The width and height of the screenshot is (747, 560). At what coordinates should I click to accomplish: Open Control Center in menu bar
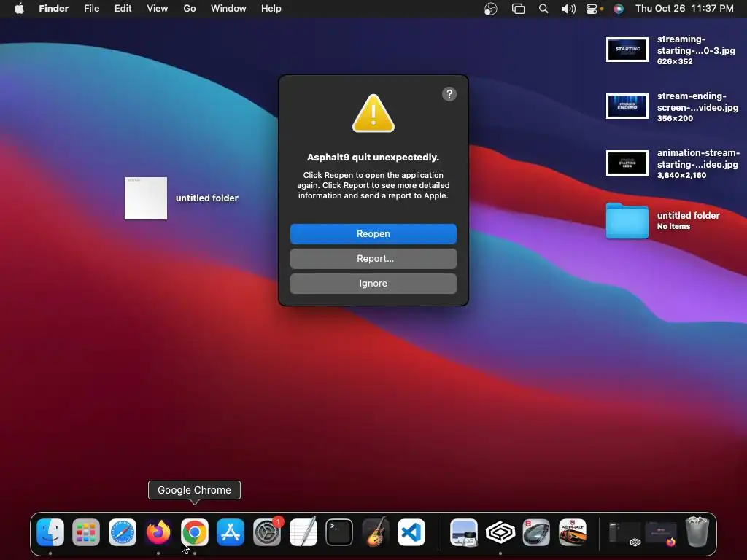(x=592, y=9)
